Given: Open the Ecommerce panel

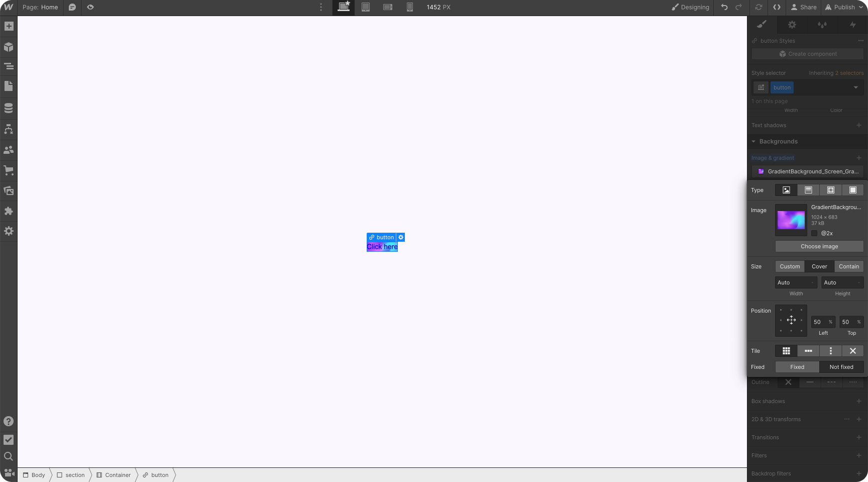Looking at the screenshot, I should tap(8, 170).
